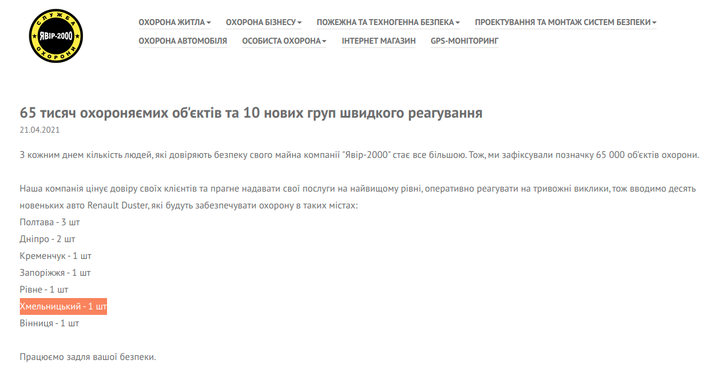The width and height of the screenshot is (727, 373).
Task: Select the Кременчук - 1 шт line
Action: point(55,256)
